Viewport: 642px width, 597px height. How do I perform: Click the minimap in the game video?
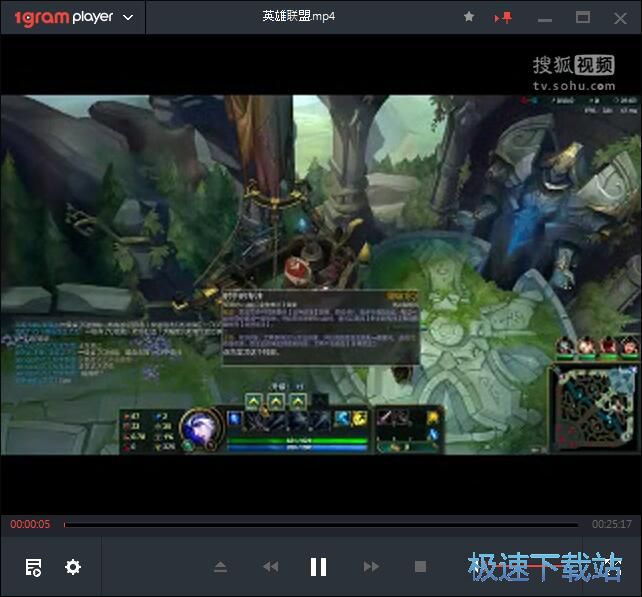click(x=593, y=409)
